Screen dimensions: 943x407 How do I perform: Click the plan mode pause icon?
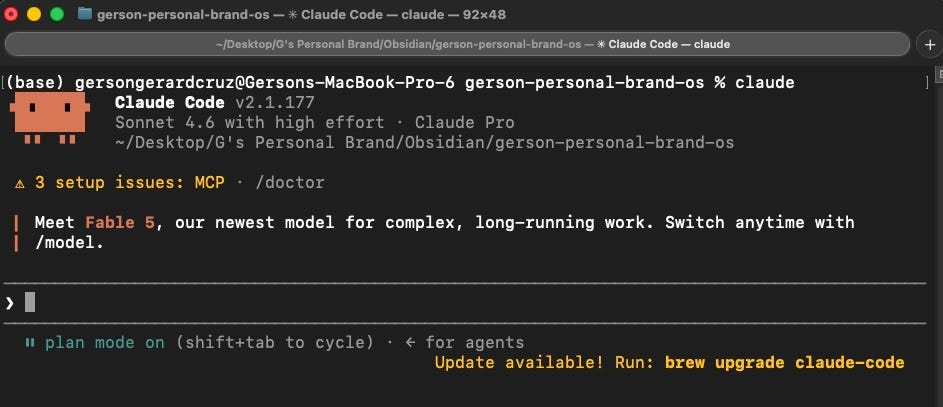pyautogui.click(x=29, y=343)
